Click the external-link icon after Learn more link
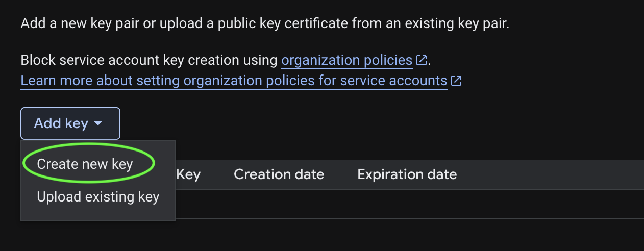This screenshot has width=644, height=251. pyautogui.click(x=456, y=81)
